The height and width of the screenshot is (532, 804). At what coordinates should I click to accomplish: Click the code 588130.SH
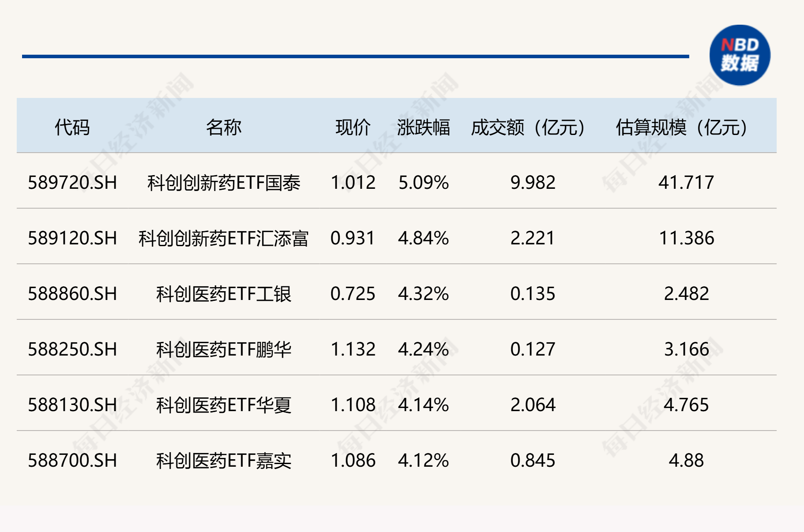pos(72,405)
